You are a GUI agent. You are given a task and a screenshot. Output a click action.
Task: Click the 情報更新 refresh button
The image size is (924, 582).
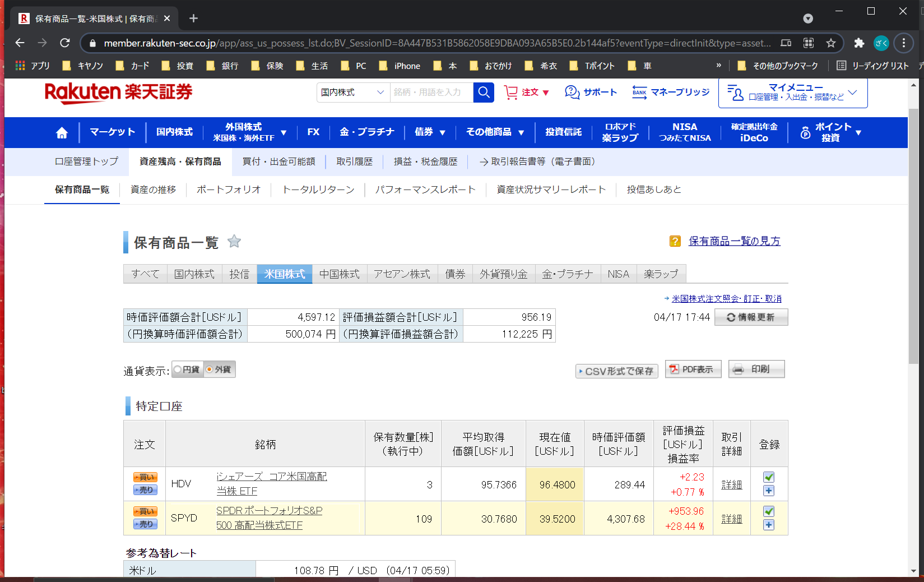751,317
